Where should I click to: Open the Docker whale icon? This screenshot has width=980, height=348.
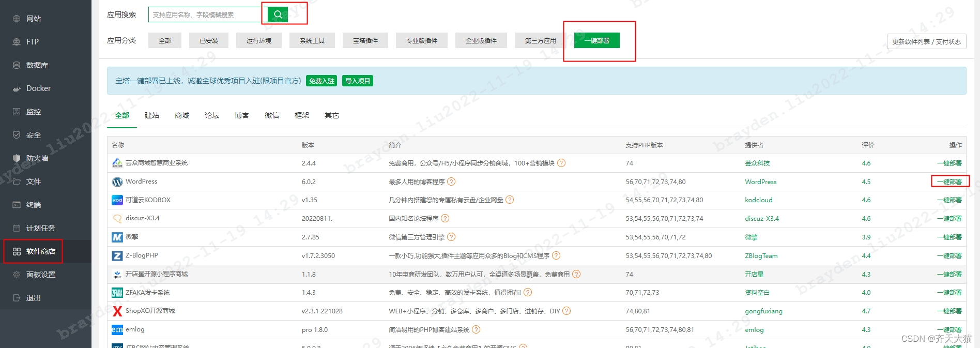[x=17, y=88]
